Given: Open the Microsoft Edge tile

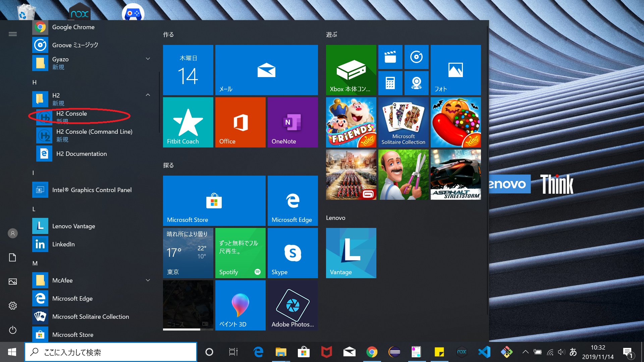Looking at the screenshot, I should pyautogui.click(x=293, y=201).
